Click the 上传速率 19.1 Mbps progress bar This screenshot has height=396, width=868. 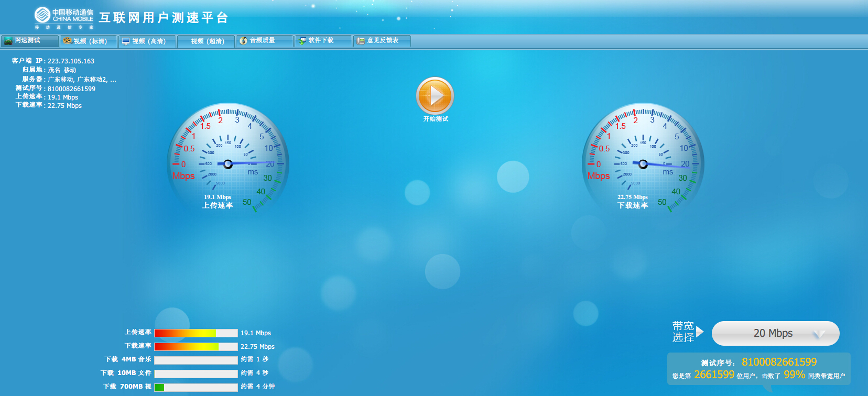pyautogui.click(x=196, y=333)
